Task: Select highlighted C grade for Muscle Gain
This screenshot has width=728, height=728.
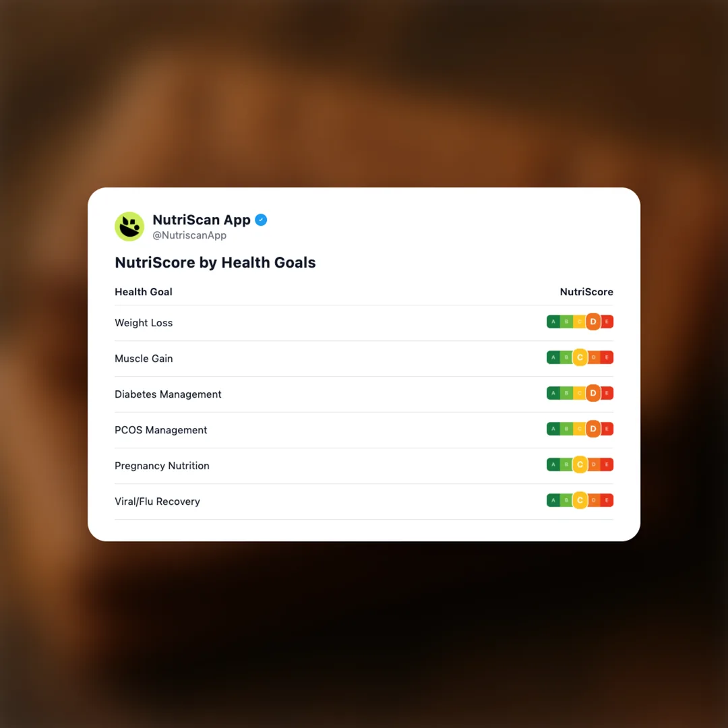Action: click(x=580, y=358)
